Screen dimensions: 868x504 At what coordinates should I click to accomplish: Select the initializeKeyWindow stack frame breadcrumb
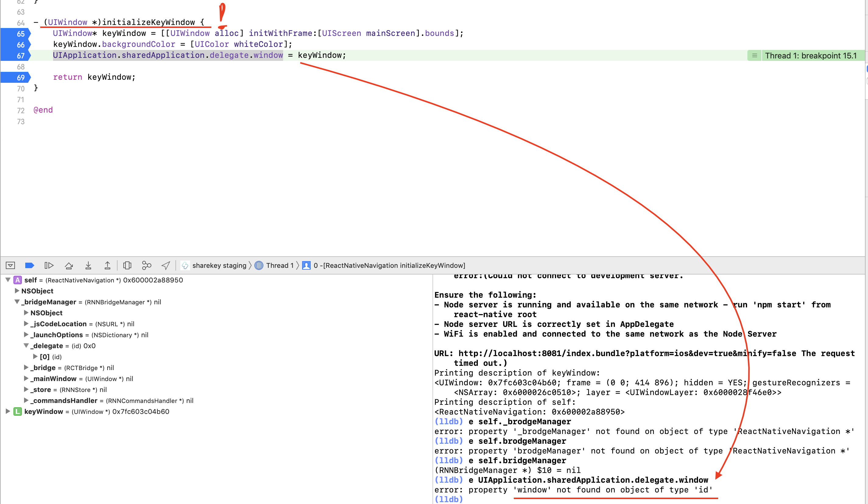click(389, 265)
